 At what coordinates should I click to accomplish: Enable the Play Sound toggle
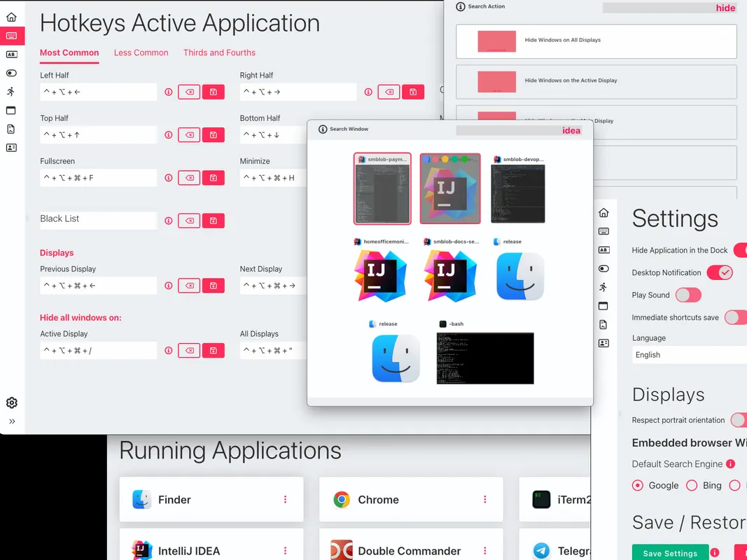pos(687,295)
